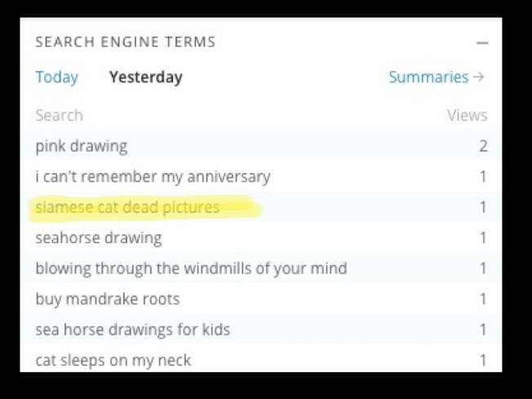The image size is (532, 399).
Task: Open the 'seahorse drawing' search term
Action: 98,237
